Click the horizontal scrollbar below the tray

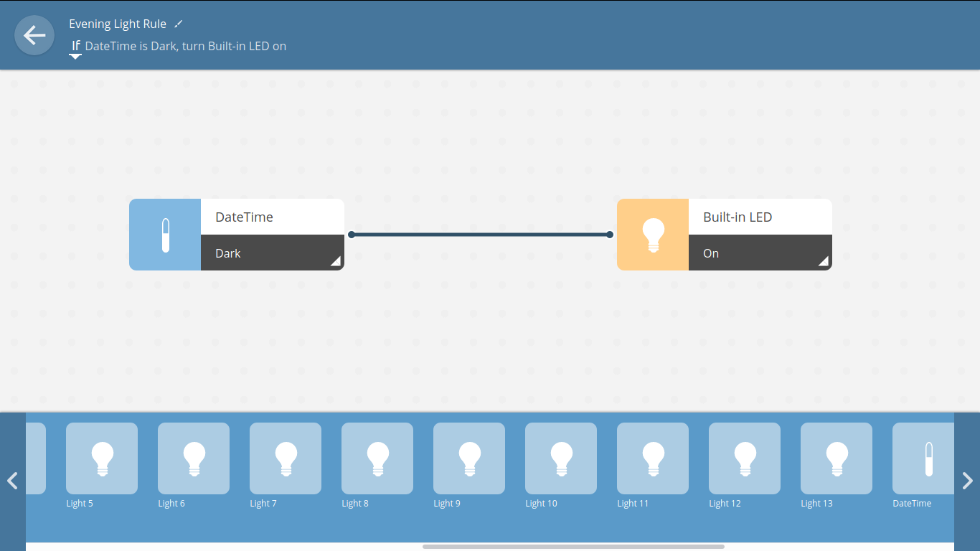coord(574,545)
